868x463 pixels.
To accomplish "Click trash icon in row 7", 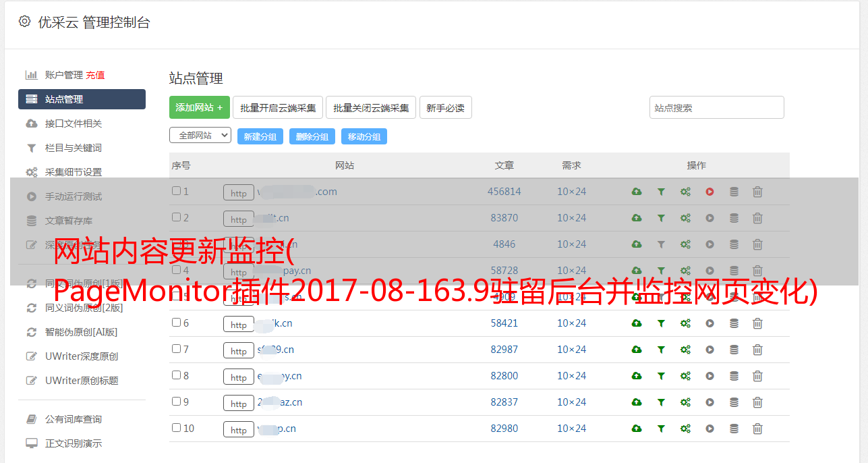I will 757,350.
